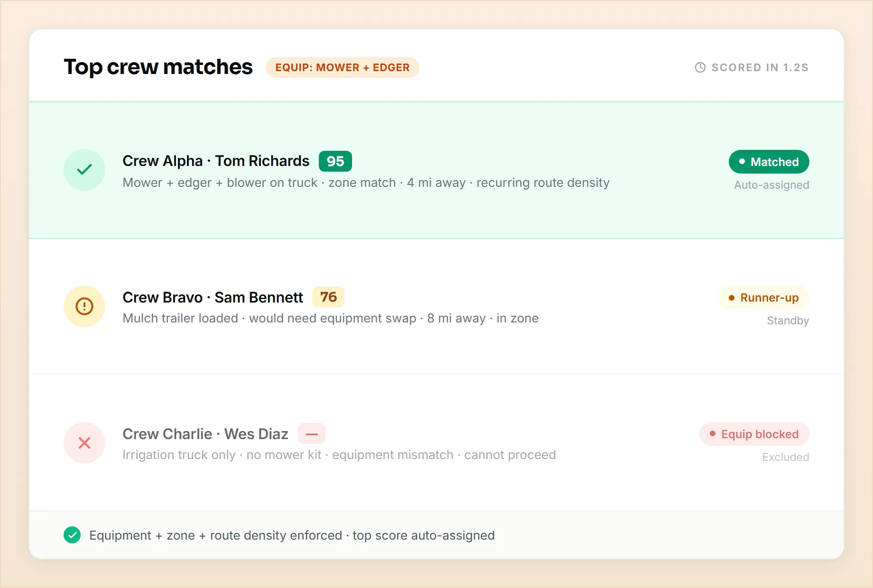Click the 76 score badge

[328, 297]
